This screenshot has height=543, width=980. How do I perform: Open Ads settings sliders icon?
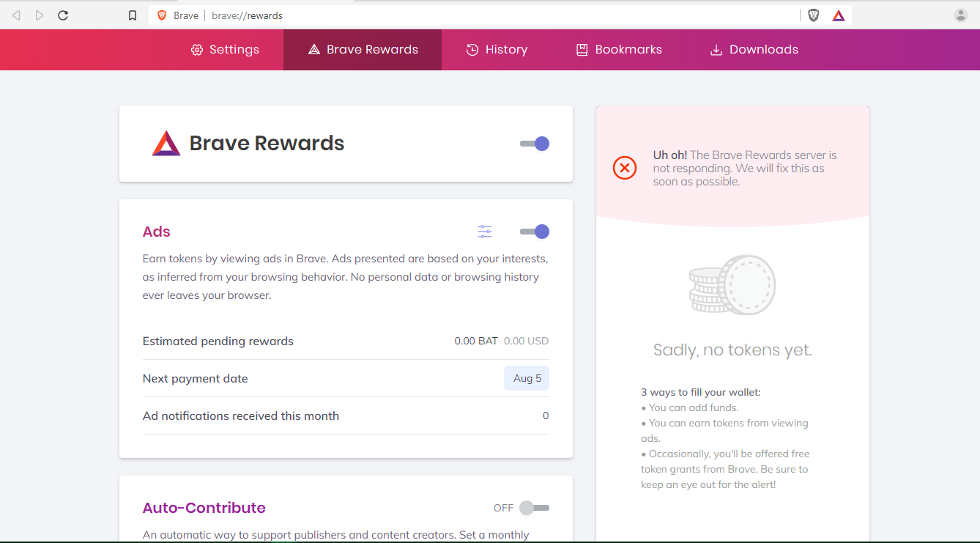[x=485, y=232]
